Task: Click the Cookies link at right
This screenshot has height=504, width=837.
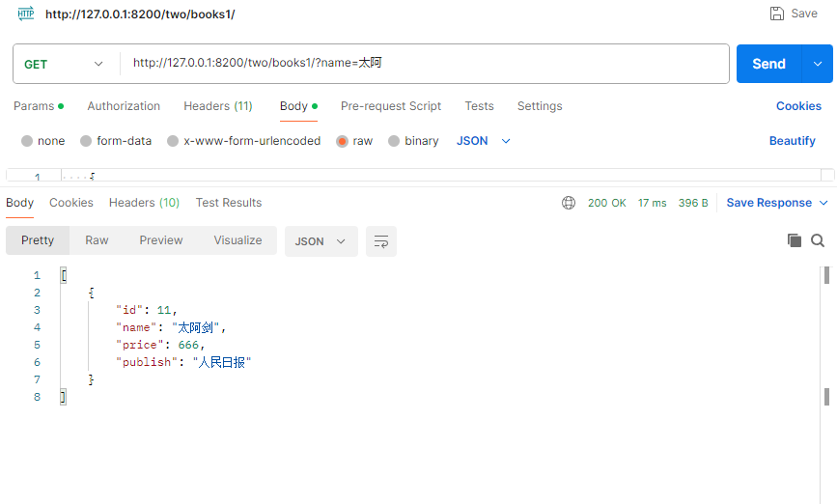Action: coord(798,106)
